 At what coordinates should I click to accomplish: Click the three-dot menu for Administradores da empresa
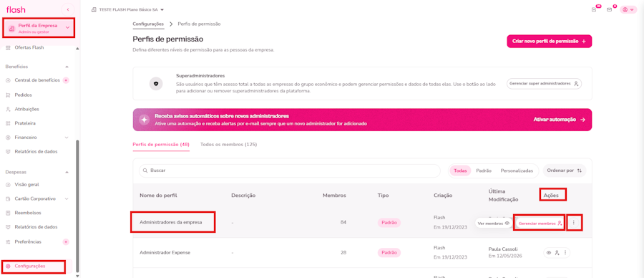pos(574,223)
